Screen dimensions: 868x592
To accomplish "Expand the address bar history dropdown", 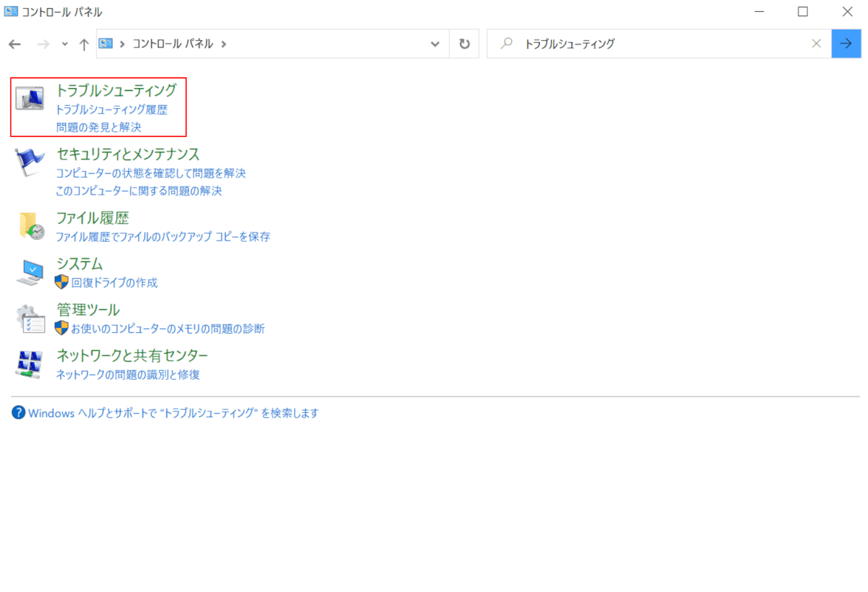I will click(x=435, y=44).
